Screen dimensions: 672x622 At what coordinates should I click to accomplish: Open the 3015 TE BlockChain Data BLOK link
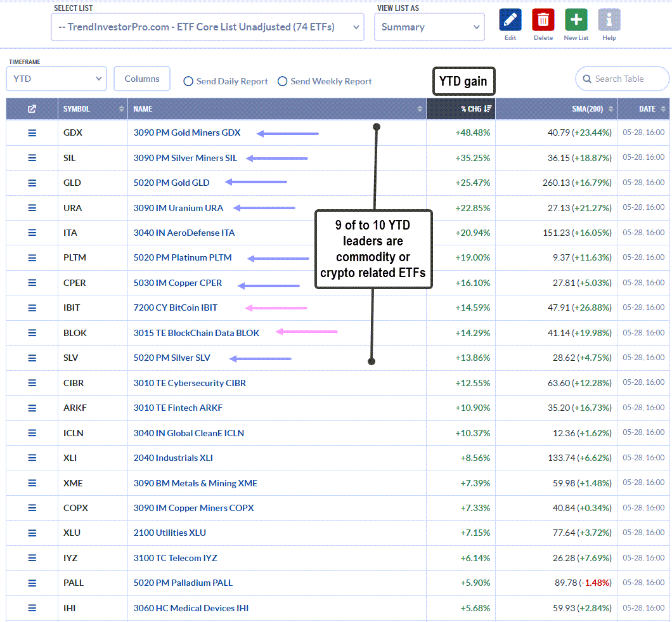197,333
